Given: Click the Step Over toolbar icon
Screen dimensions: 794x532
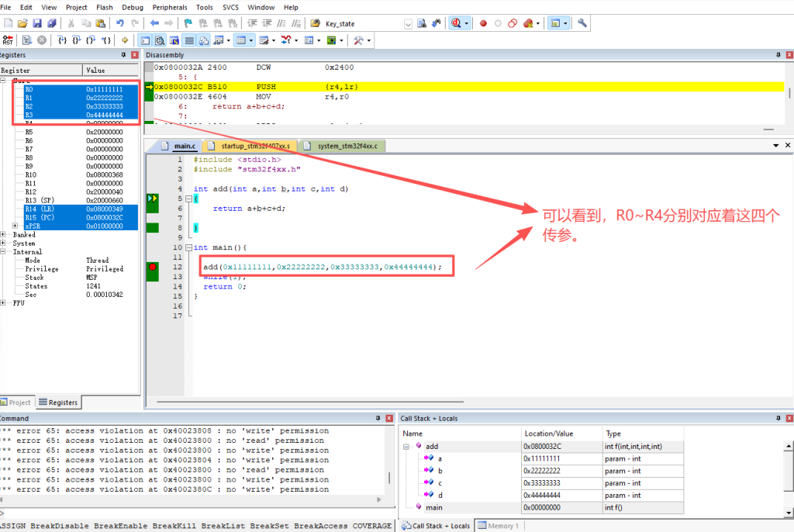Looking at the screenshot, I should pyautogui.click(x=76, y=40).
